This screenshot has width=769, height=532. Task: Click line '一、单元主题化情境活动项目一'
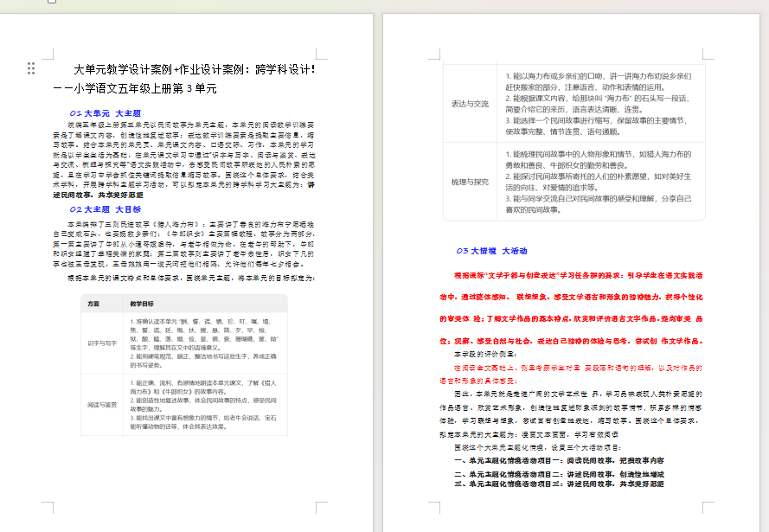559,461
